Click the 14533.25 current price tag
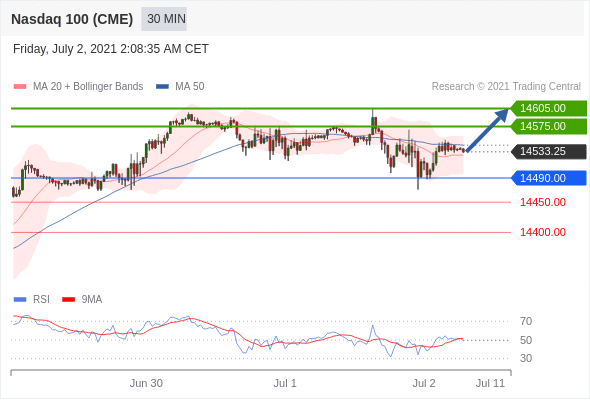The image size is (590, 400). 549,151
